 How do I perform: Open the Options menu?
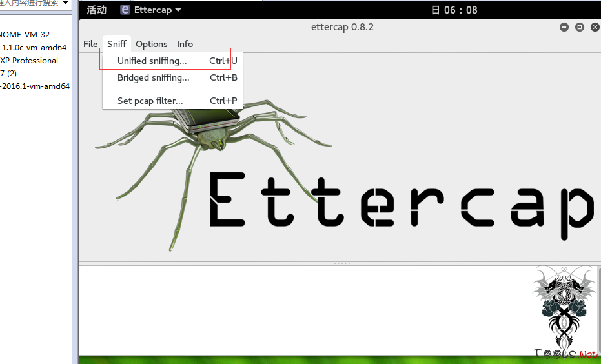click(152, 44)
